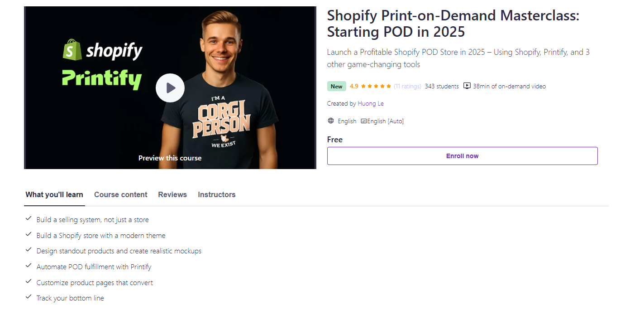Click checkmark beside 'Track your bottom line'
The height and width of the screenshot is (315, 644).
[29, 297]
